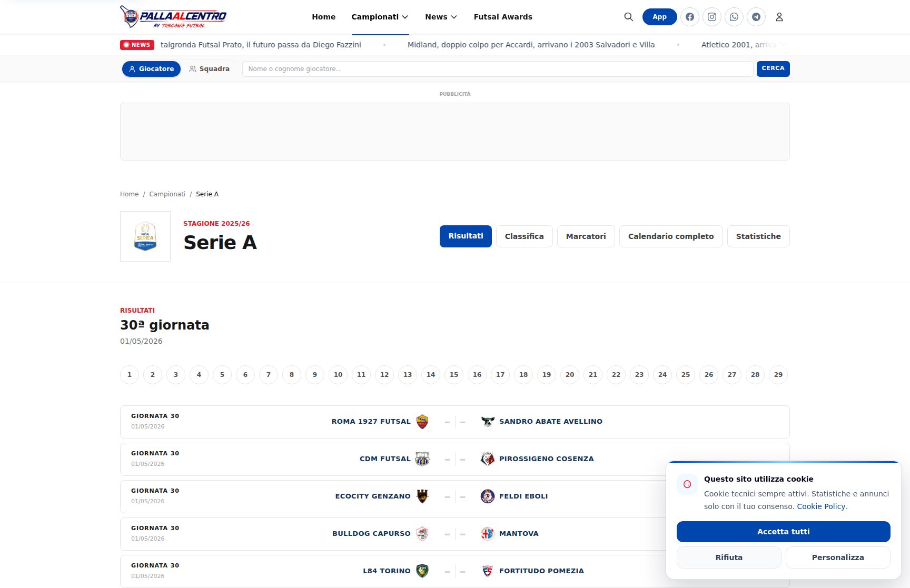The width and height of the screenshot is (910, 588).
Task: Select the Risultati tab
Action: tap(466, 236)
